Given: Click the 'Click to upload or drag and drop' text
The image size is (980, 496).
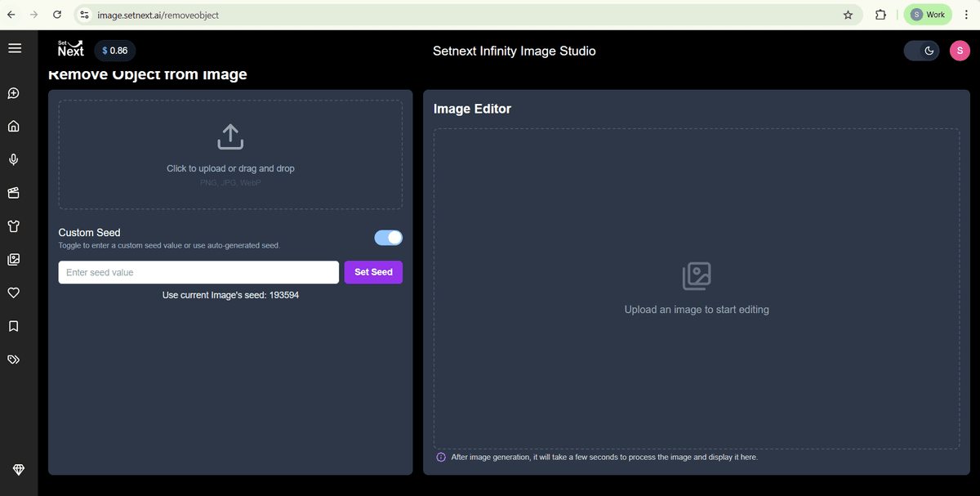Looking at the screenshot, I should 230,168.
